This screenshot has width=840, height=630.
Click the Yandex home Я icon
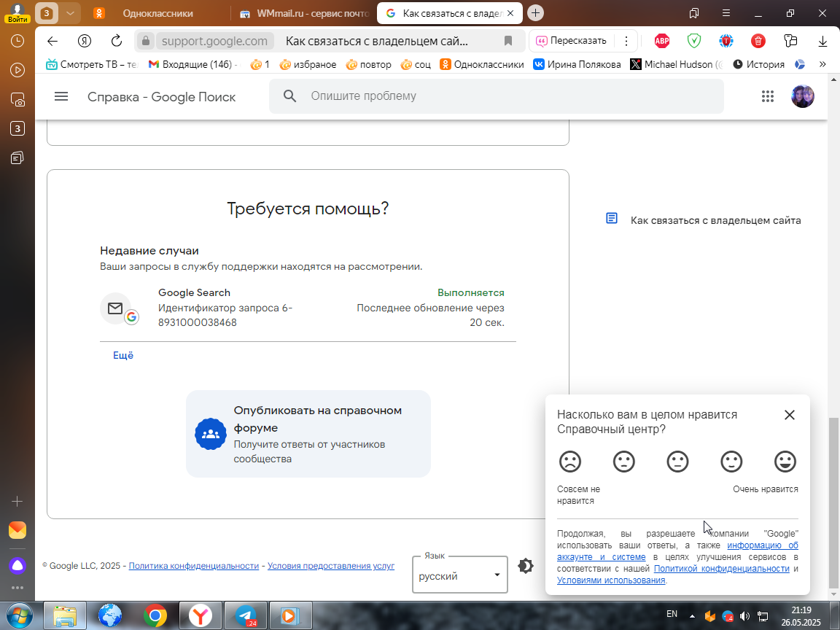tap(84, 42)
